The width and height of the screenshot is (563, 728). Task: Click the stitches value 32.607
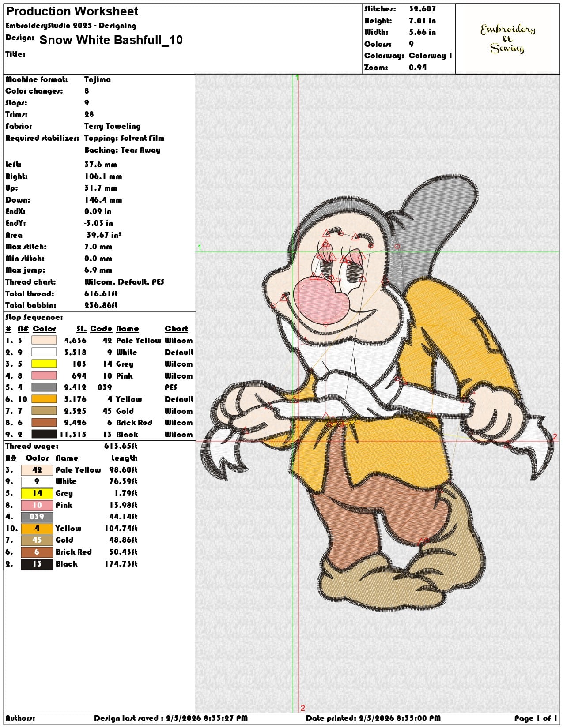pos(422,9)
